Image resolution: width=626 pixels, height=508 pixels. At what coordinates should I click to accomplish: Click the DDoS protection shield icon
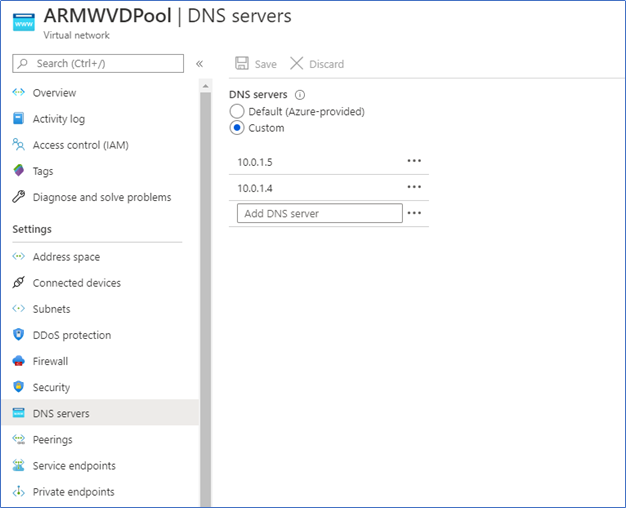tap(18, 335)
